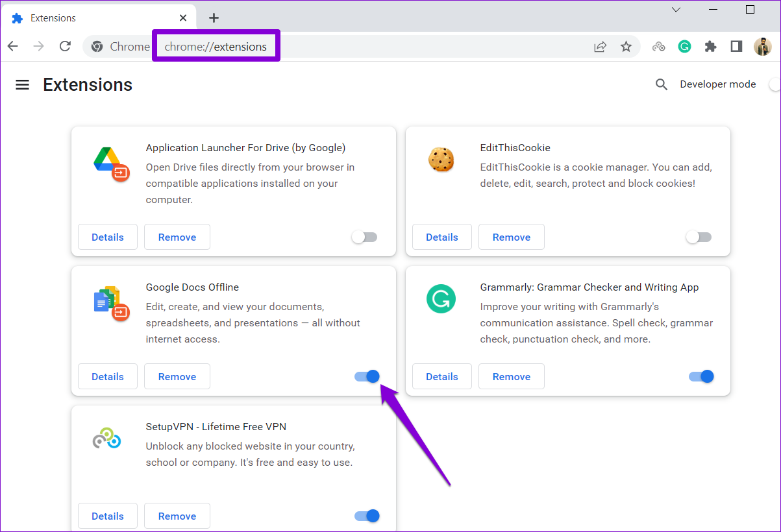Disable the Google Docs Offline toggle
This screenshot has height=532, width=781.
click(367, 376)
